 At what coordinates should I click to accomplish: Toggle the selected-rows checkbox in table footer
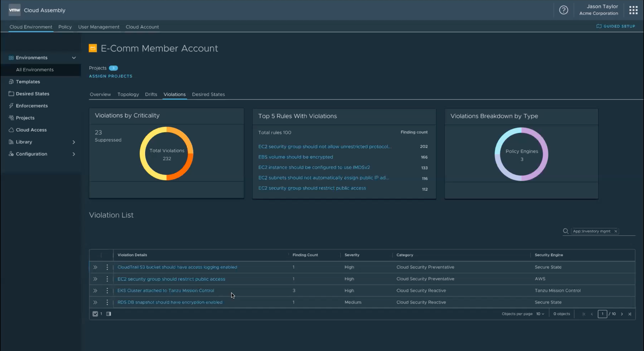click(95, 314)
